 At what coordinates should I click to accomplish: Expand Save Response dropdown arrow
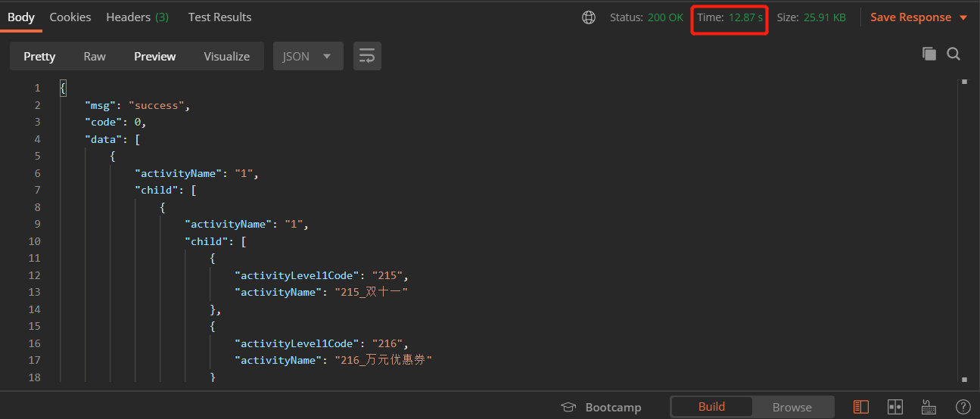tap(963, 17)
